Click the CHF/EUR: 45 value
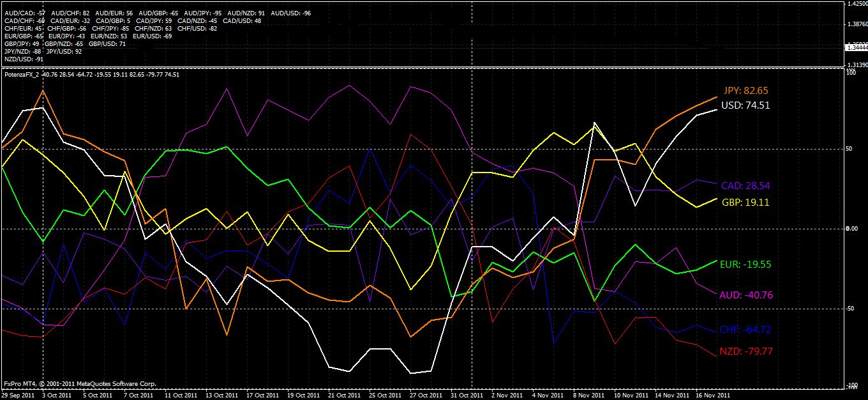The height and width of the screenshot is (400, 868). [24, 28]
